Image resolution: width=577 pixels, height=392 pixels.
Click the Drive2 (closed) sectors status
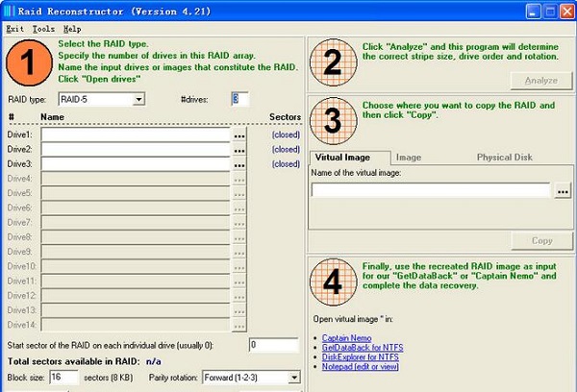[286, 150]
